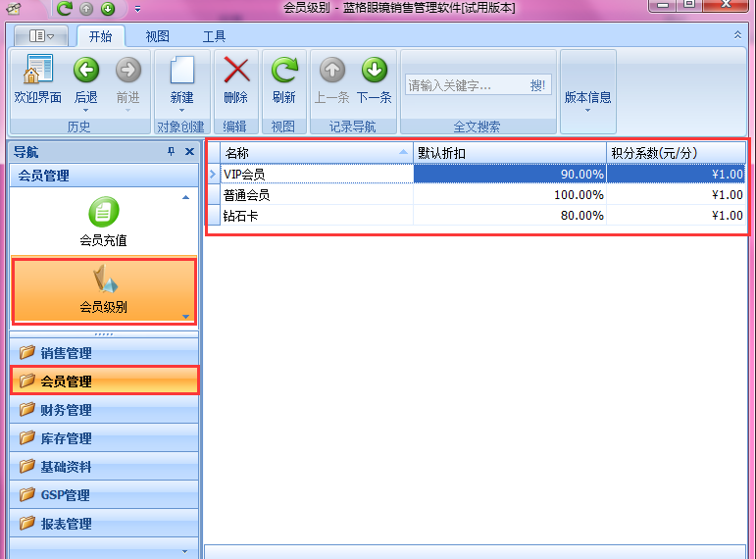Sort by the 积分系数(元/分) column header

pyautogui.click(x=676, y=153)
